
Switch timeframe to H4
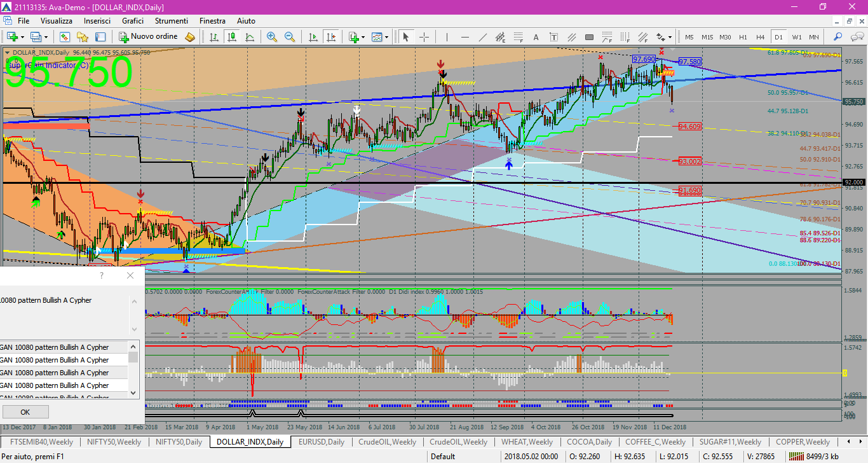pyautogui.click(x=761, y=37)
